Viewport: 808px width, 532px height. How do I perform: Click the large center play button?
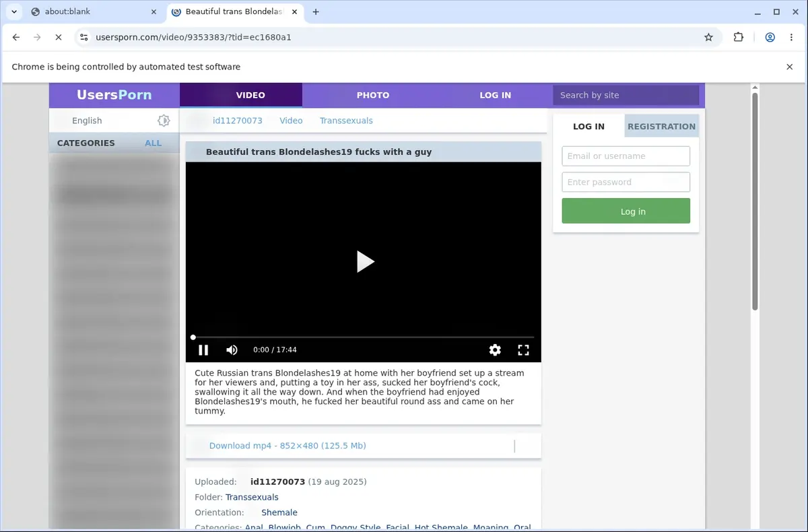tap(364, 261)
